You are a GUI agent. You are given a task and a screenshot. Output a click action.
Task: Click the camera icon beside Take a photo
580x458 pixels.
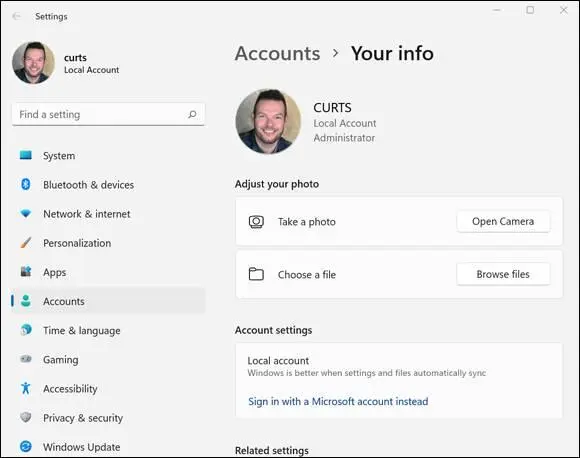(x=256, y=222)
